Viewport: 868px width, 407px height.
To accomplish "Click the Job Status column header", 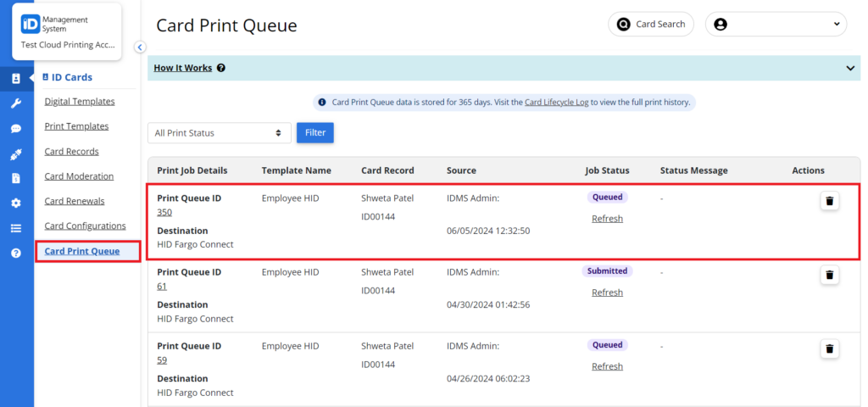I will pos(607,170).
